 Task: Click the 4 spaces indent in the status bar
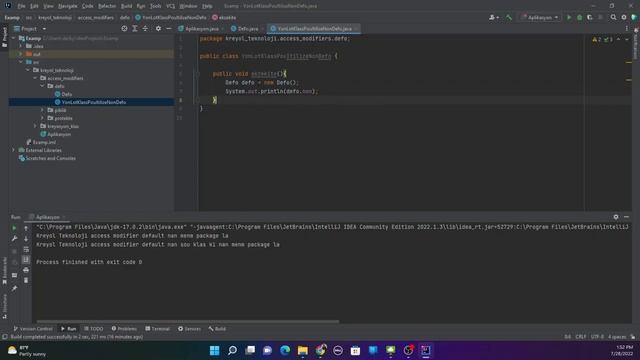pos(617,337)
